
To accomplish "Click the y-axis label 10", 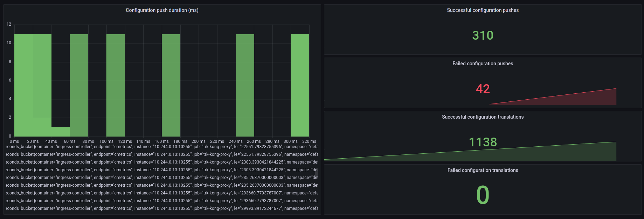I will point(9,43).
